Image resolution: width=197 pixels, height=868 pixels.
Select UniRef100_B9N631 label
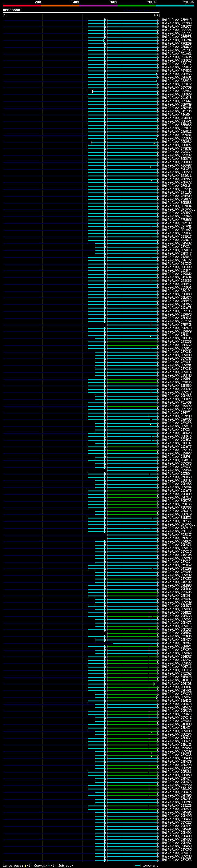(x=177, y=77)
